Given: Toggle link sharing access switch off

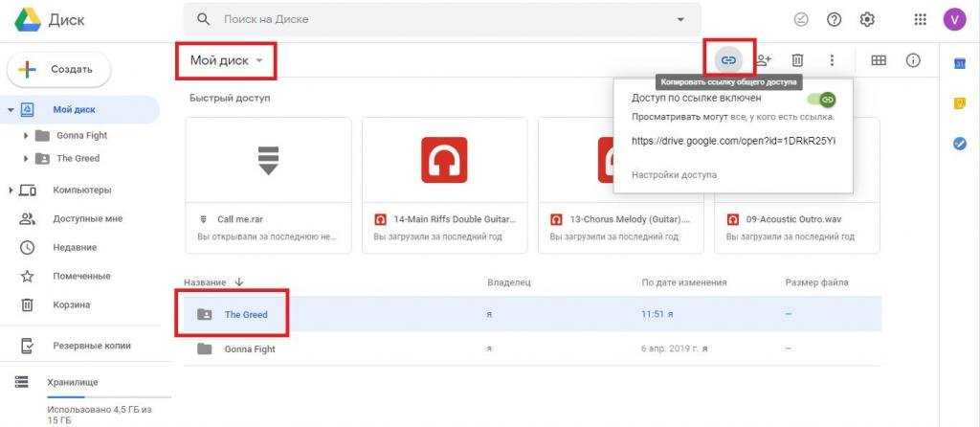Looking at the screenshot, I should [821, 99].
